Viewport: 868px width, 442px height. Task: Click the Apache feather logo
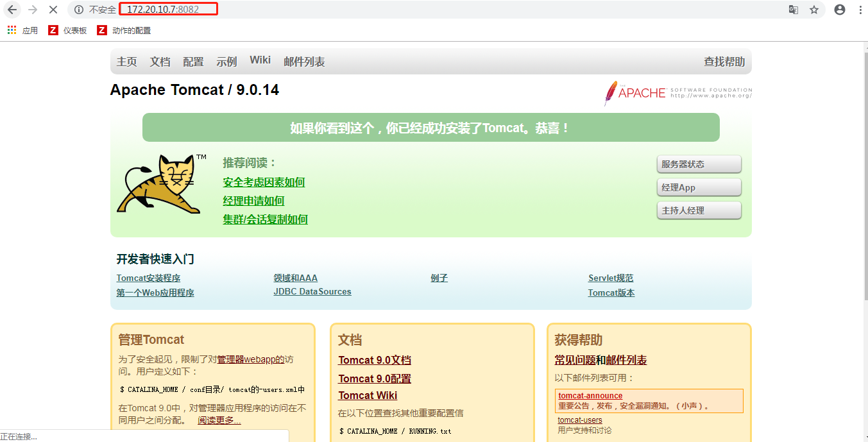tap(678, 93)
